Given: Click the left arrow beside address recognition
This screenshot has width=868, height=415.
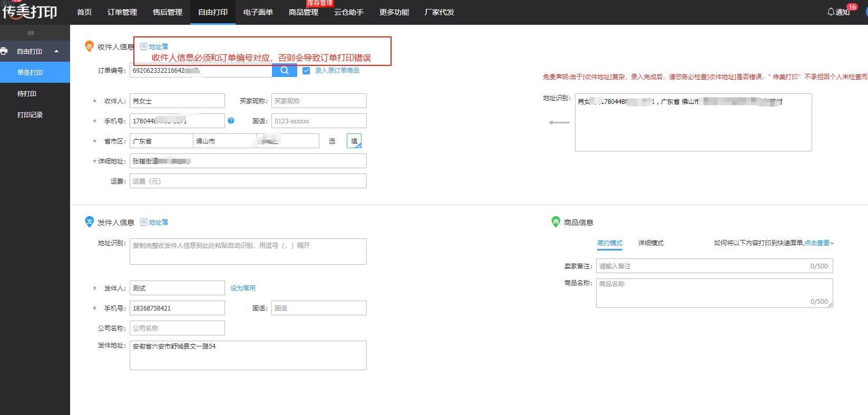Looking at the screenshot, I should pyautogui.click(x=559, y=122).
